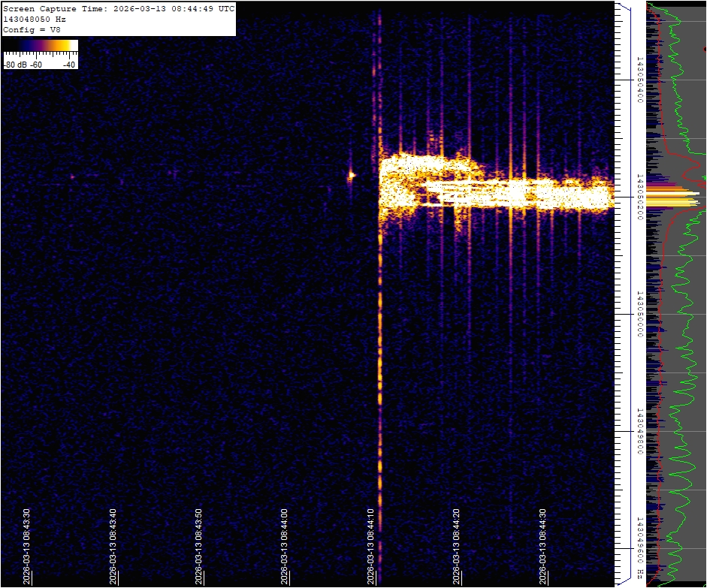Select the 08:43:50 time axis label
The height and width of the screenshot is (588, 707).
pyautogui.click(x=199, y=545)
